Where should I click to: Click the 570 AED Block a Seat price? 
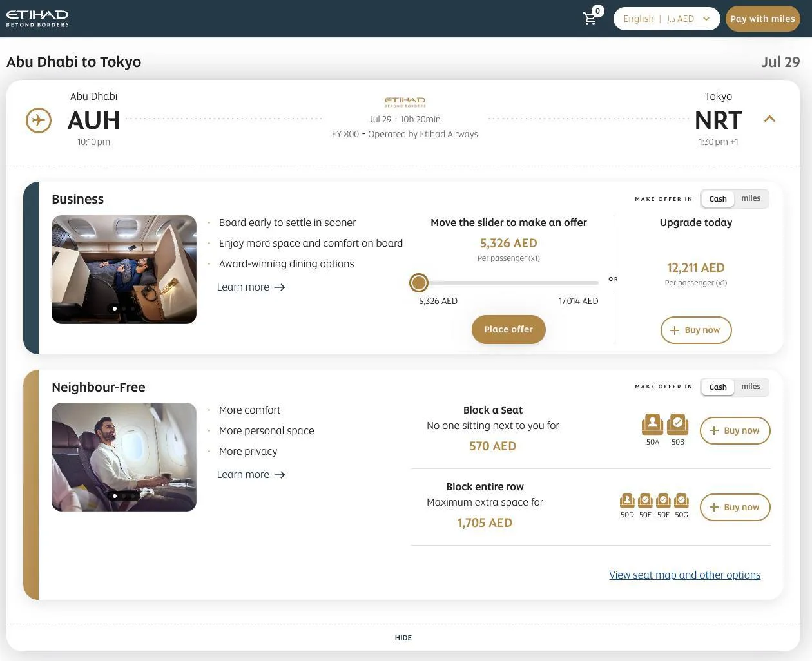click(x=493, y=446)
